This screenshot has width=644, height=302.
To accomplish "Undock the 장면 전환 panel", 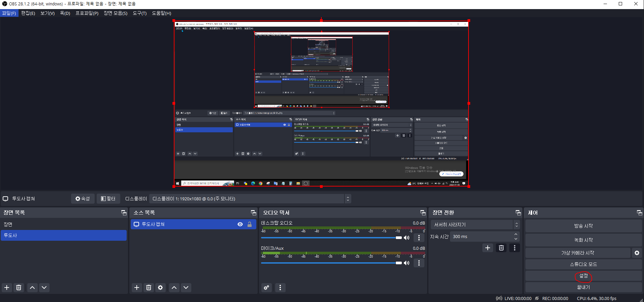I will coord(518,213).
